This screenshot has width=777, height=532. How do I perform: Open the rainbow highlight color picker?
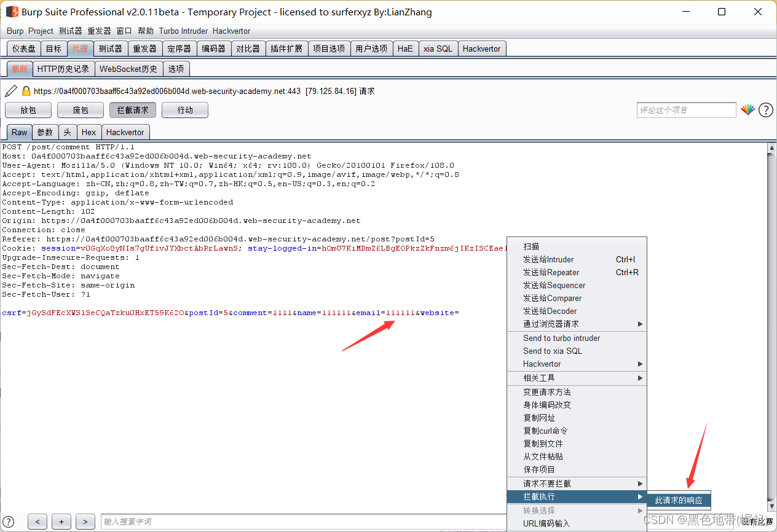[x=747, y=110]
